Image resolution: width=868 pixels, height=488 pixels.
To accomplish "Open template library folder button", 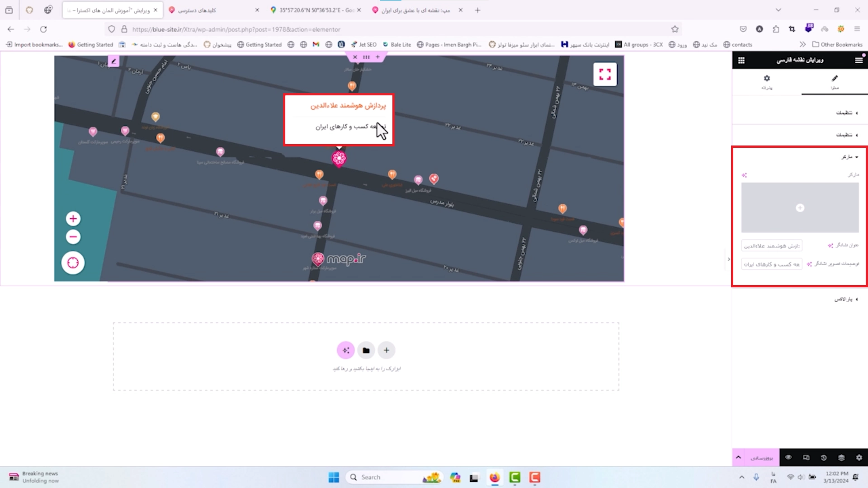I will [x=366, y=350].
